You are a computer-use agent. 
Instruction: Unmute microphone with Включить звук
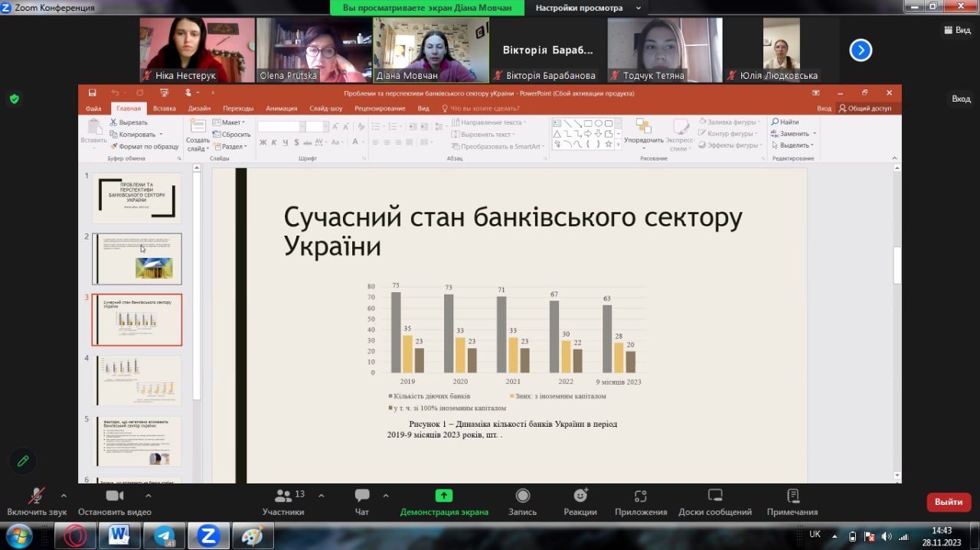pos(36,501)
